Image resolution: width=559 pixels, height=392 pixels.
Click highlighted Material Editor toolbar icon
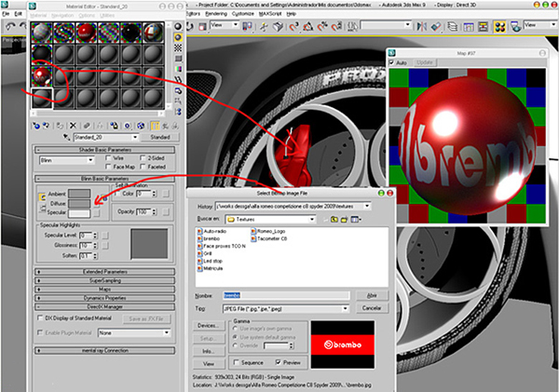click(x=499, y=27)
